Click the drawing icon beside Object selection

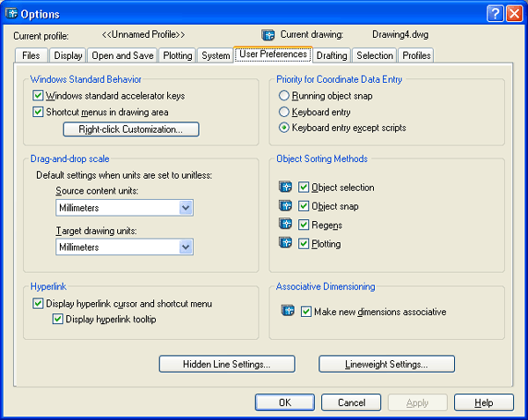coord(285,188)
